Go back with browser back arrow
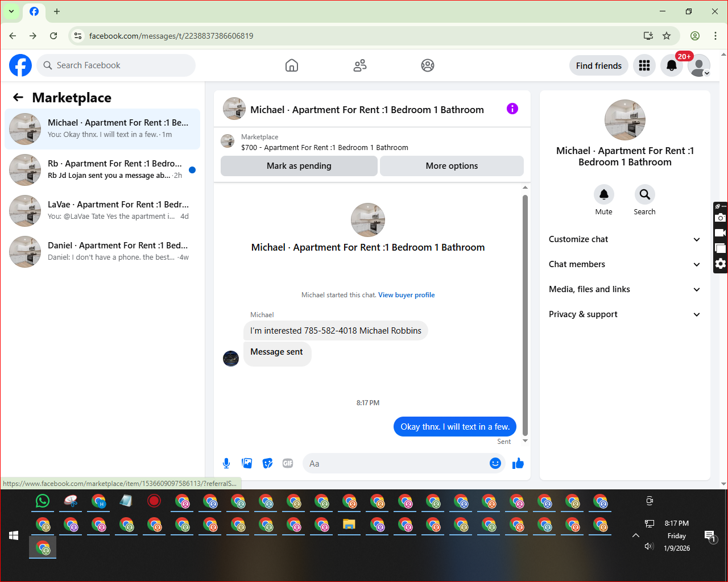Image resolution: width=728 pixels, height=582 pixels. tap(13, 36)
